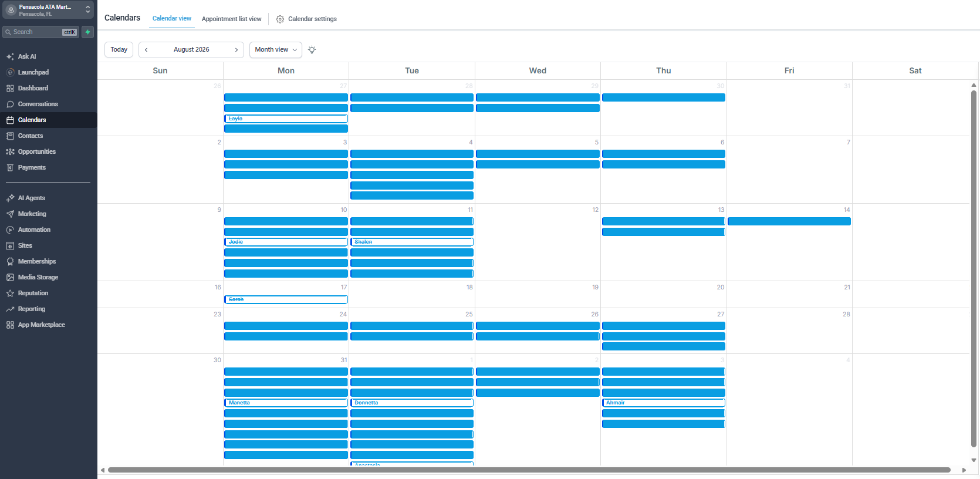Focus the sidebar Search field

[x=41, y=32]
